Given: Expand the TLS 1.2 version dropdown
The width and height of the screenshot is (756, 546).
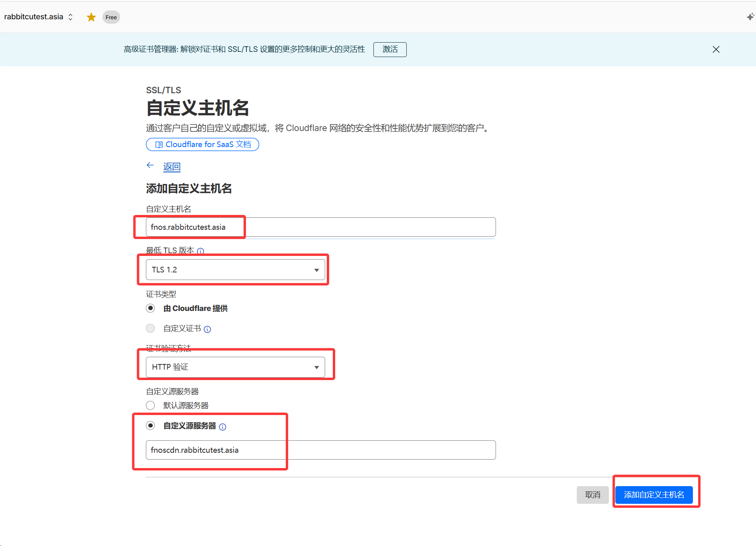Looking at the screenshot, I should point(235,270).
